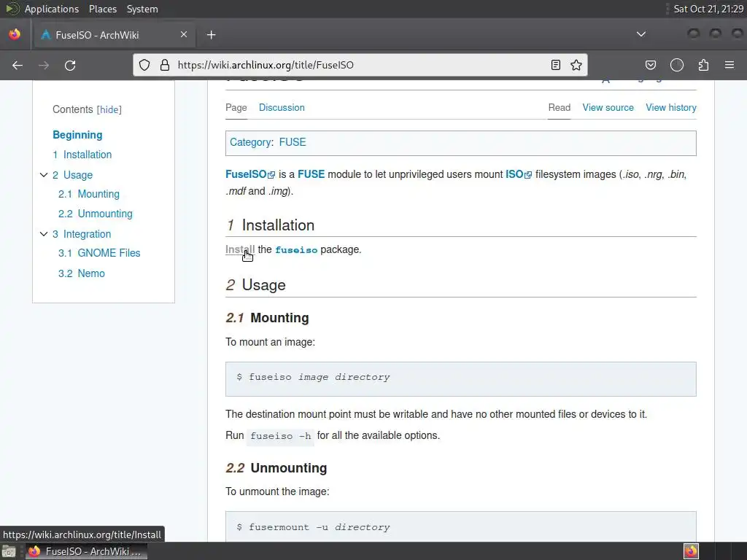Open the Places menu
Viewport: 747px width, 560px height.
tap(103, 9)
